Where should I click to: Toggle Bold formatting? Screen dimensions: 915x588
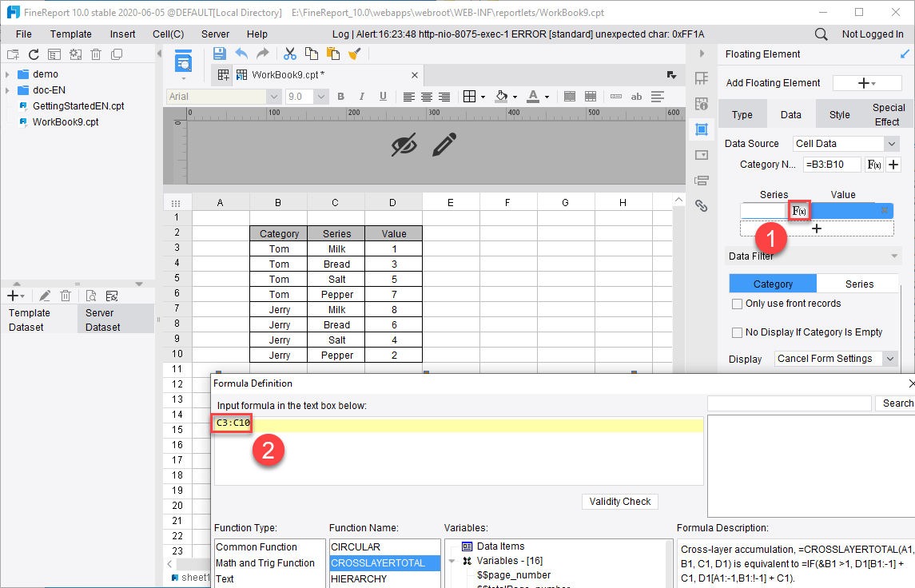coord(340,97)
